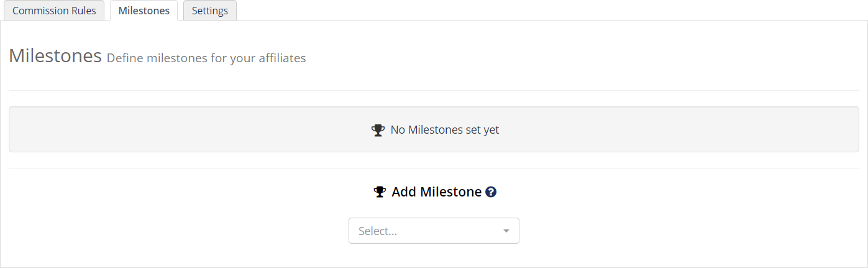Click the trophy icon beside No Milestones
The width and height of the screenshot is (868, 268).
click(x=378, y=131)
